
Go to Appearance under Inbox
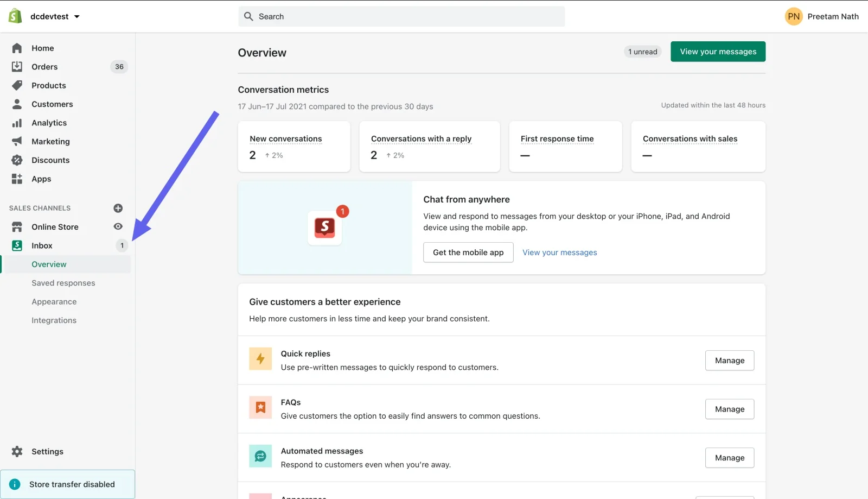click(x=54, y=301)
